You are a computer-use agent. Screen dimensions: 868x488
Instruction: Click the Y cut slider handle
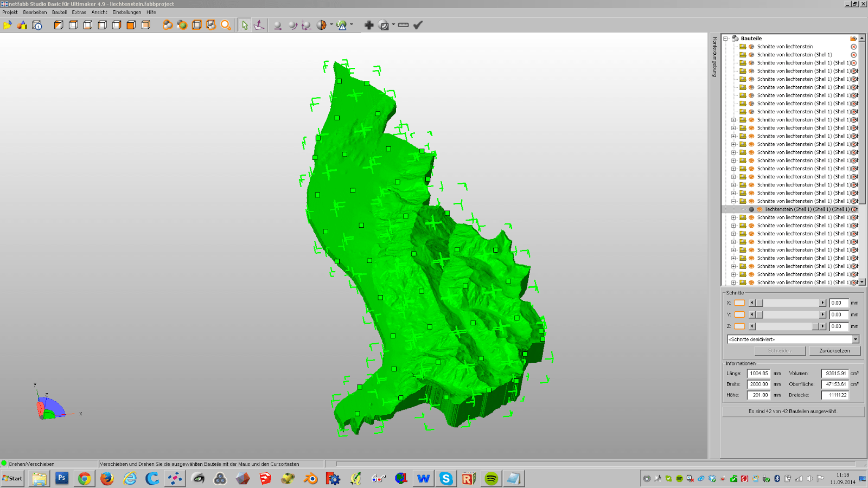[x=759, y=314]
